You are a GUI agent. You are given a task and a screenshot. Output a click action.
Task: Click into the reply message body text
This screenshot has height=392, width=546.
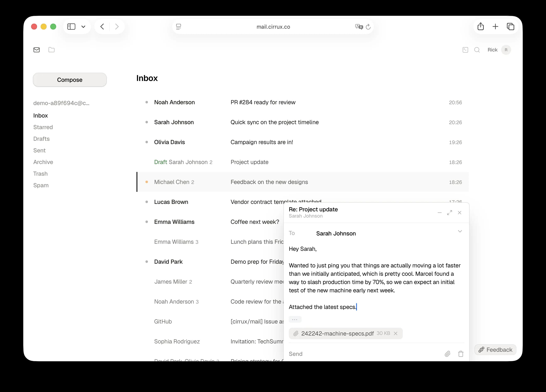(375, 278)
